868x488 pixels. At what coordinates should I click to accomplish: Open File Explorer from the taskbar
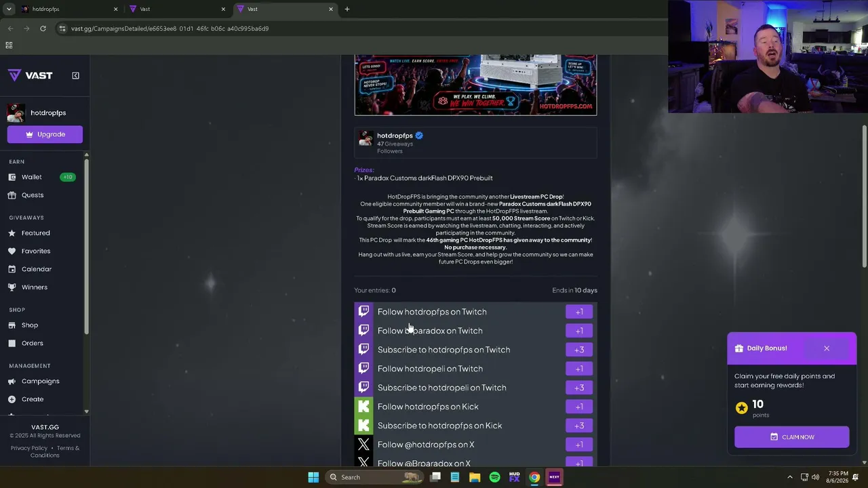(475, 477)
